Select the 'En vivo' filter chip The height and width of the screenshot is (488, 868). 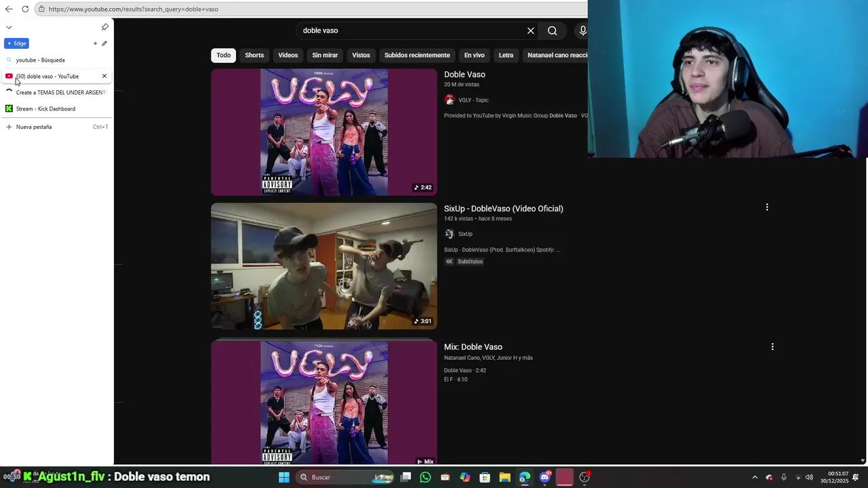coord(474,55)
